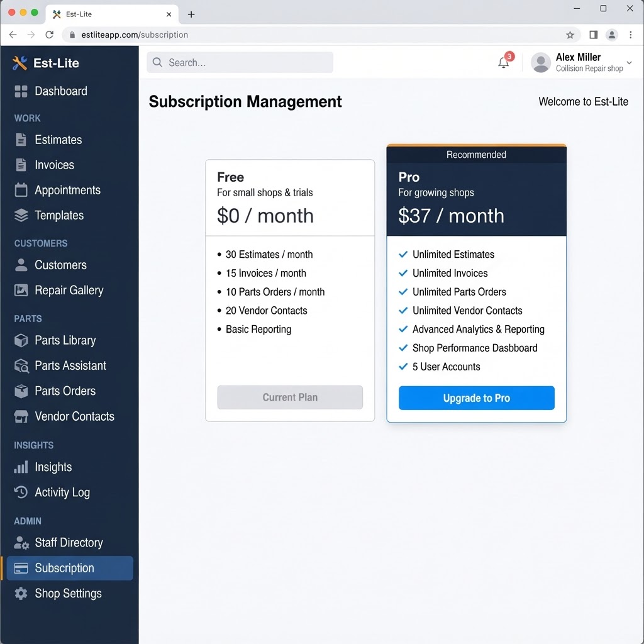This screenshot has height=644, width=644.
Task: Click the Parts Library box icon
Action: coord(21,340)
